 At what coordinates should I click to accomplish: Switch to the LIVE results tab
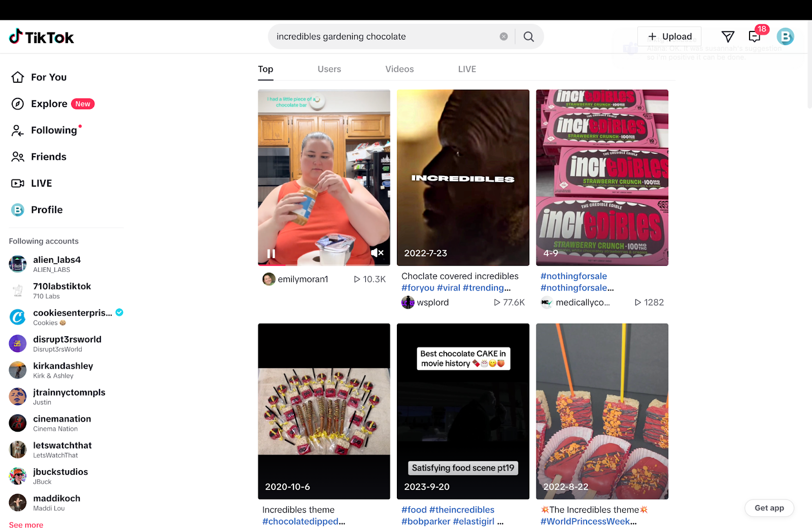(467, 69)
